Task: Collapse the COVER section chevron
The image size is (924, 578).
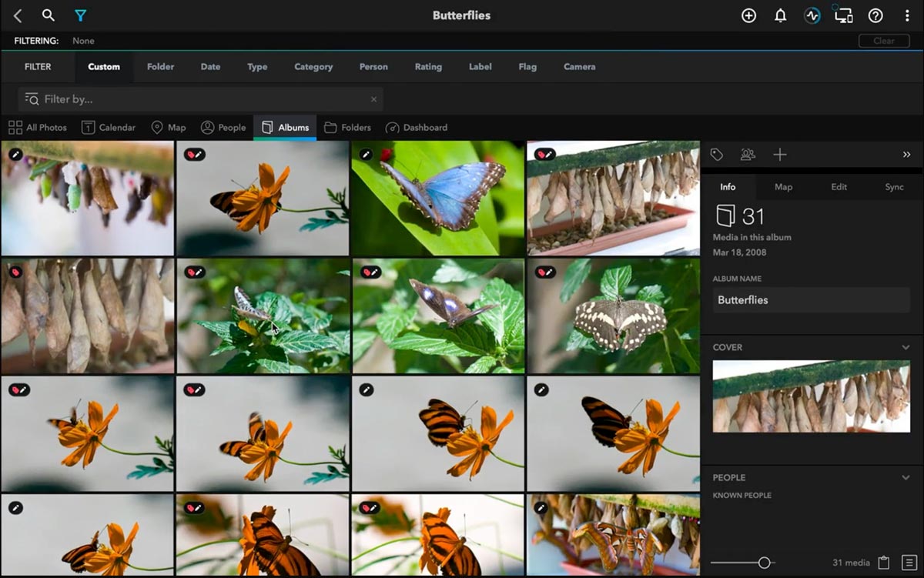Action: point(906,348)
